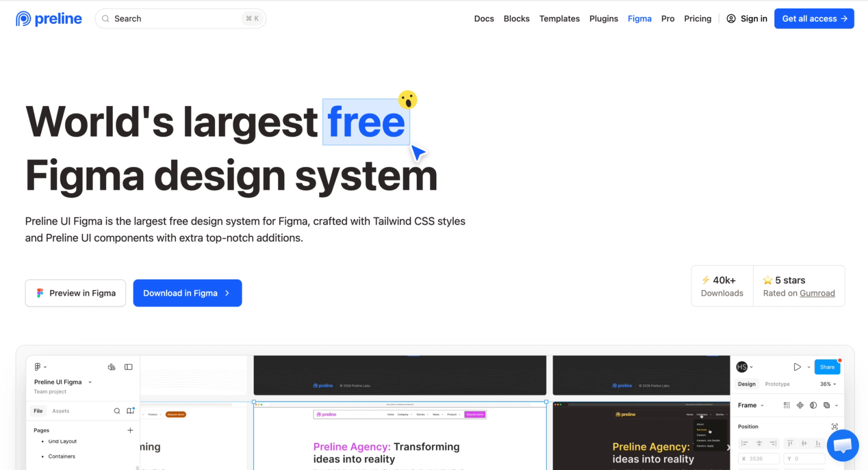Viewport: 868px width, 470px height.
Task: Click the Preview in Figma button
Action: (x=75, y=293)
